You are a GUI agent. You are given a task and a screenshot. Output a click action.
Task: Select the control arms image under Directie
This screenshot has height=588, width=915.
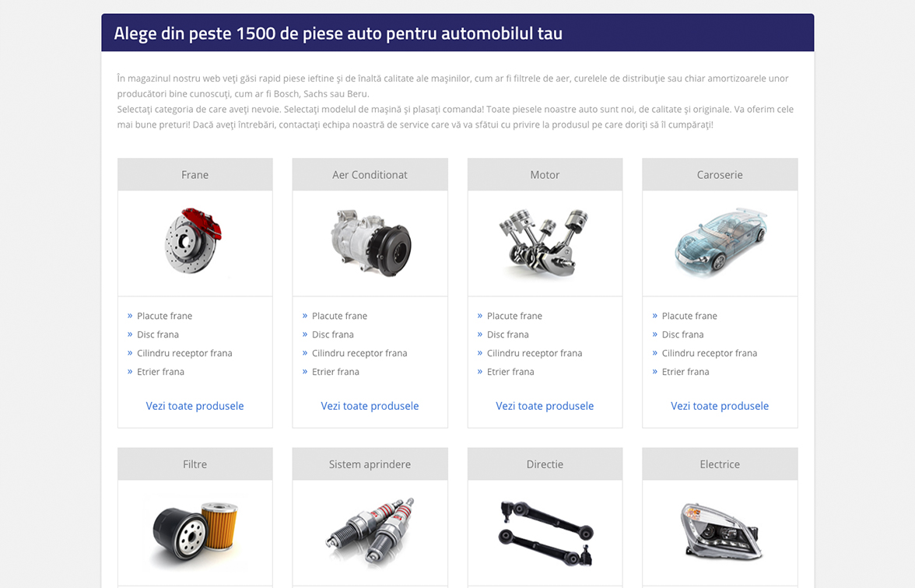(545, 534)
